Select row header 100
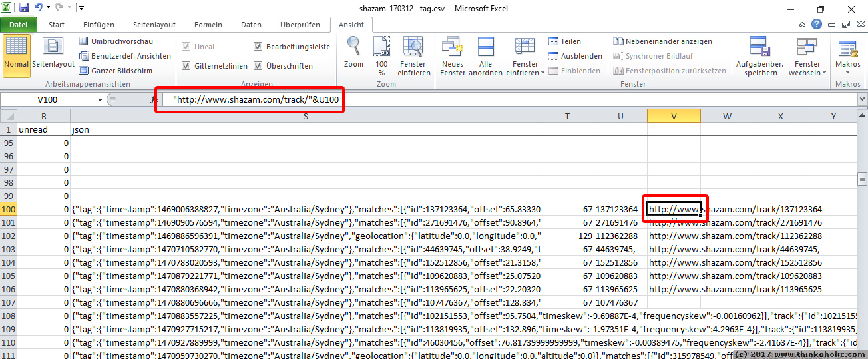868x359 pixels. [x=9, y=209]
